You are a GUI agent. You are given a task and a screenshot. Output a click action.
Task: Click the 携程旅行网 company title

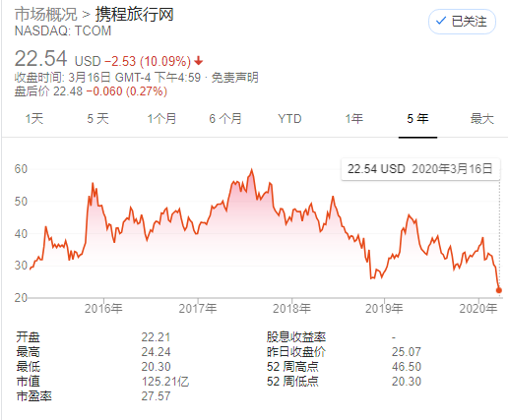(134, 14)
